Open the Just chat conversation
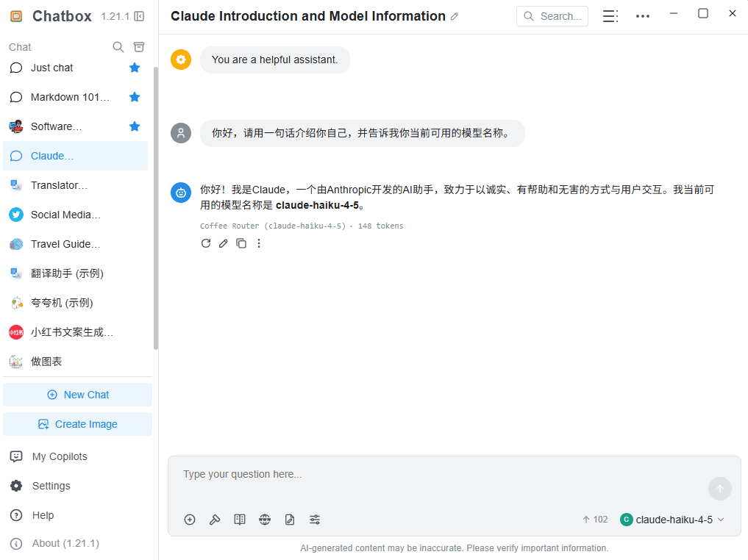 click(x=75, y=68)
